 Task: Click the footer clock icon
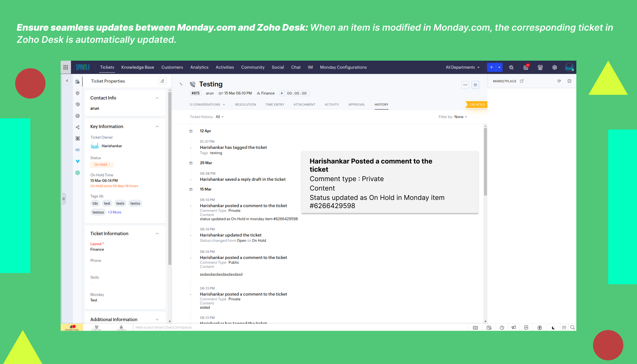click(502, 328)
